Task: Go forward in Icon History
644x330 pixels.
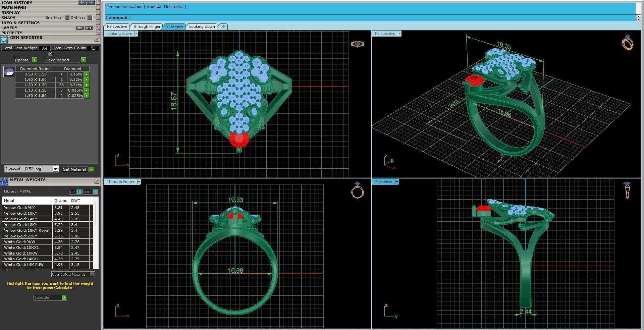Action: [91, 2]
